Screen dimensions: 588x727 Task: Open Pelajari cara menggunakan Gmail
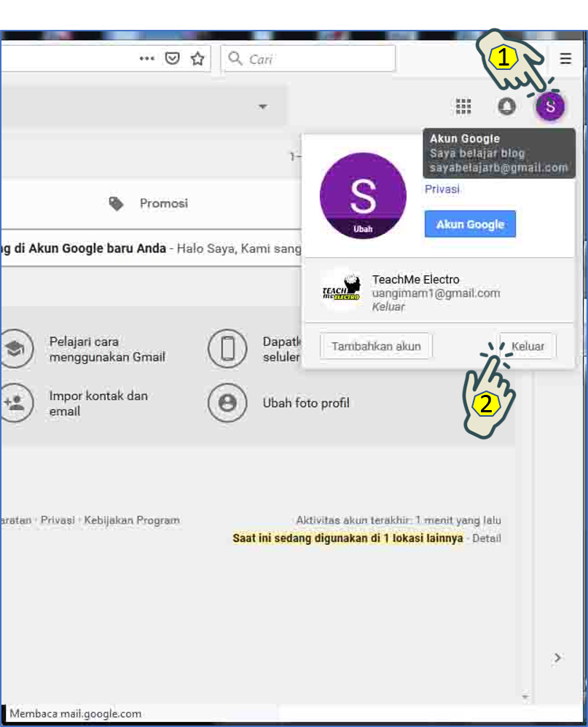[107, 349]
